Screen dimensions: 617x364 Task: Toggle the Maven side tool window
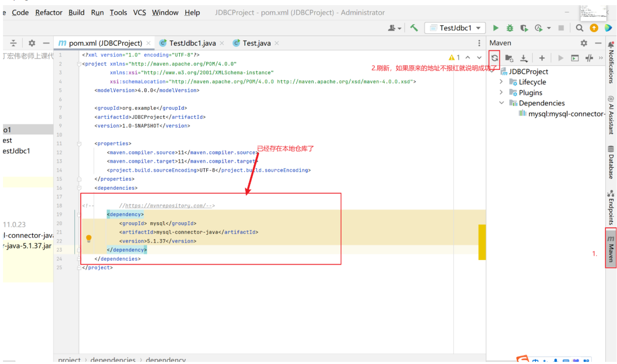611,248
